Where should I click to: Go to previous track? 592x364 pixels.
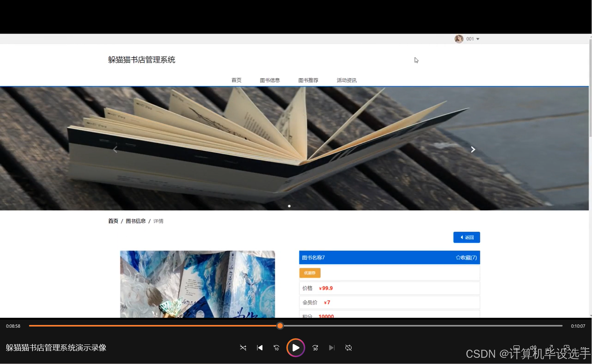[260, 348]
